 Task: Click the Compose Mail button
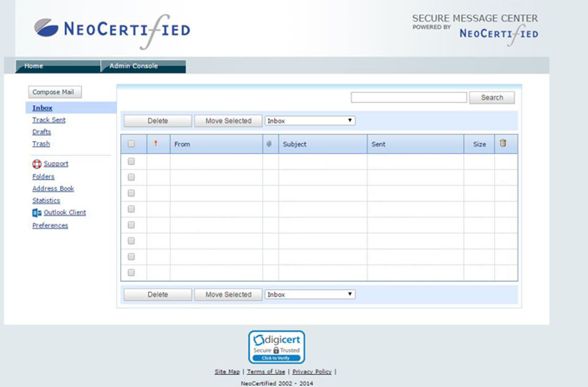tap(55, 92)
